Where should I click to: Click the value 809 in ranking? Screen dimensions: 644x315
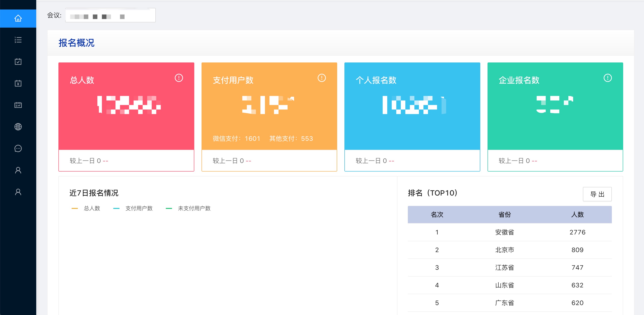pos(577,250)
